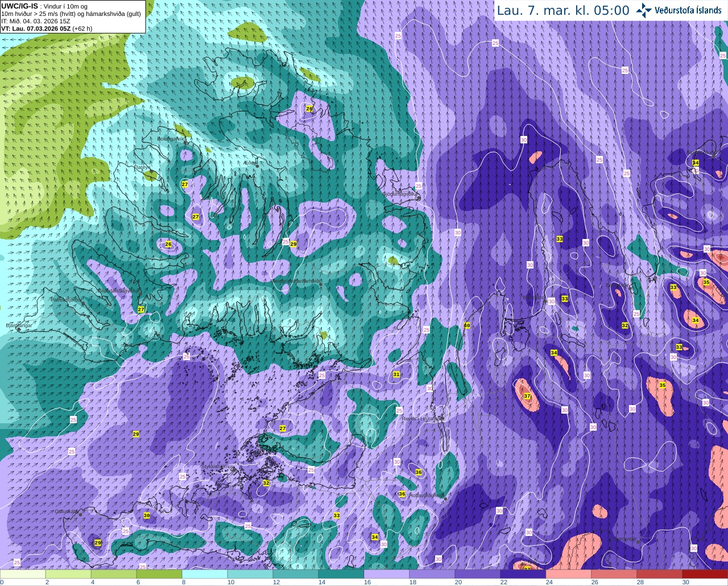Screen dimensions: 728x586
Task: Click the Bjargtangar station label
Action: [x=19, y=325]
